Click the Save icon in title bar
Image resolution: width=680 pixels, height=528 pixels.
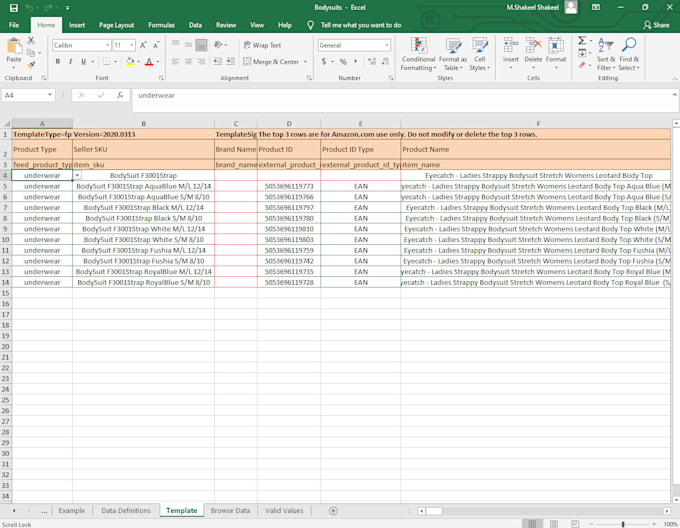click(x=14, y=7)
